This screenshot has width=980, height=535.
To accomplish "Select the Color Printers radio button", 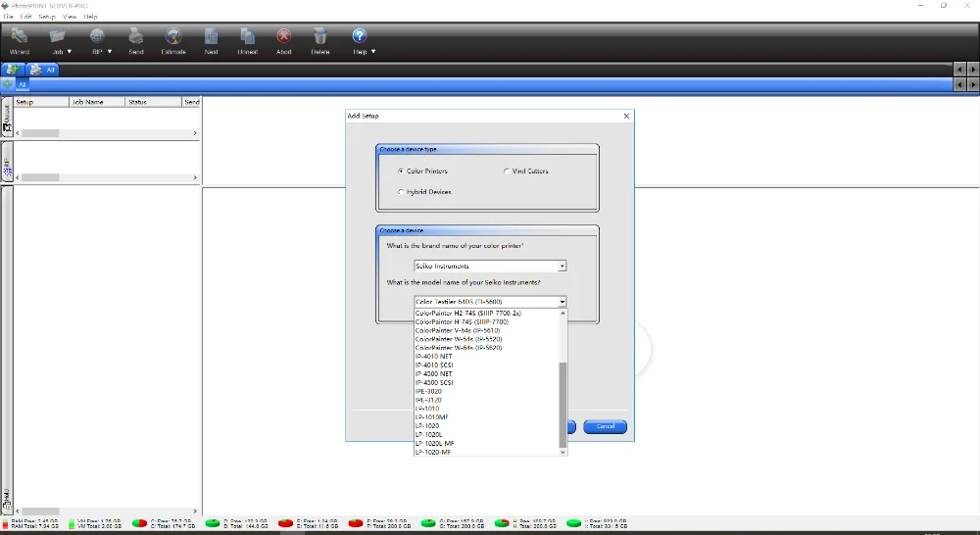I will (401, 171).
